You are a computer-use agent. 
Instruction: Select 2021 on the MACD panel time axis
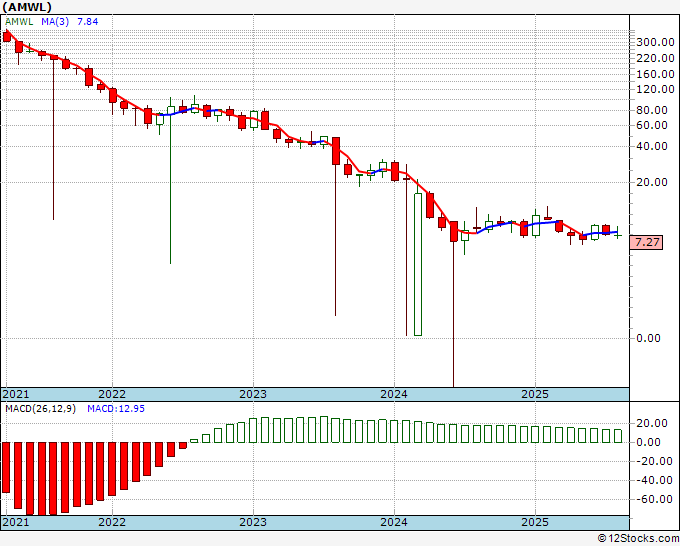[x=16, y=522]
